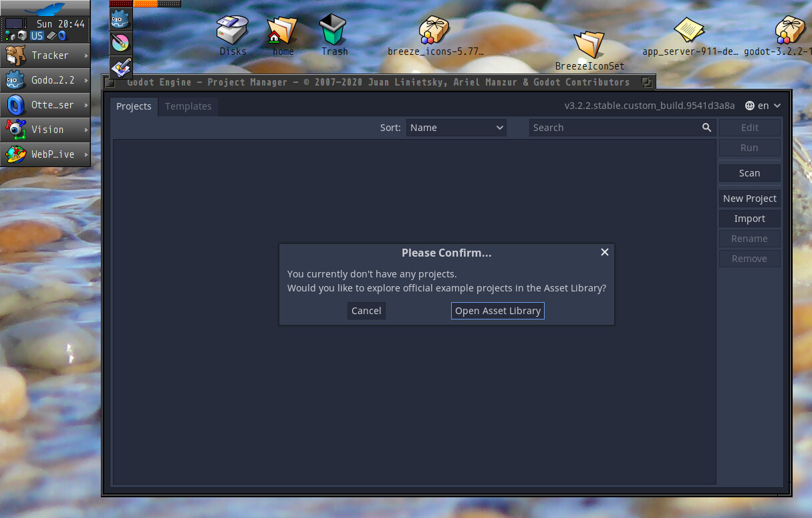Click the Please Confirm... dialog title
Image resolution: width=812 pixels, height=518 pixels.
click(446, 253)
